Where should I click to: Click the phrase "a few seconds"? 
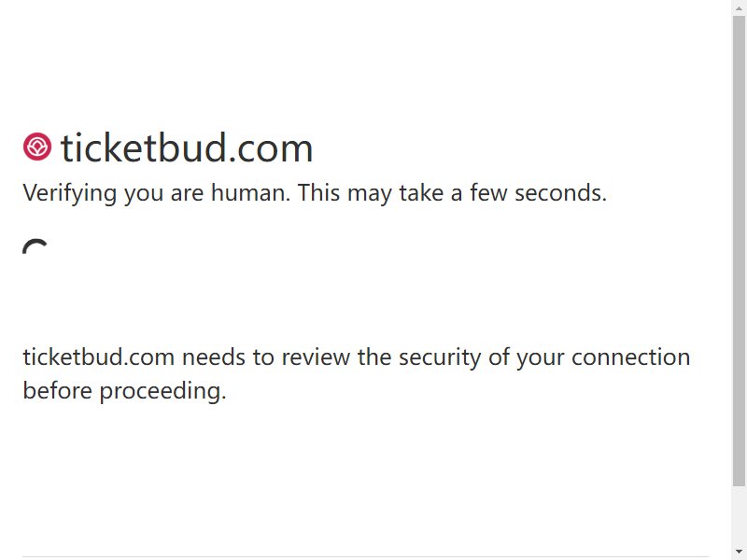529,193
